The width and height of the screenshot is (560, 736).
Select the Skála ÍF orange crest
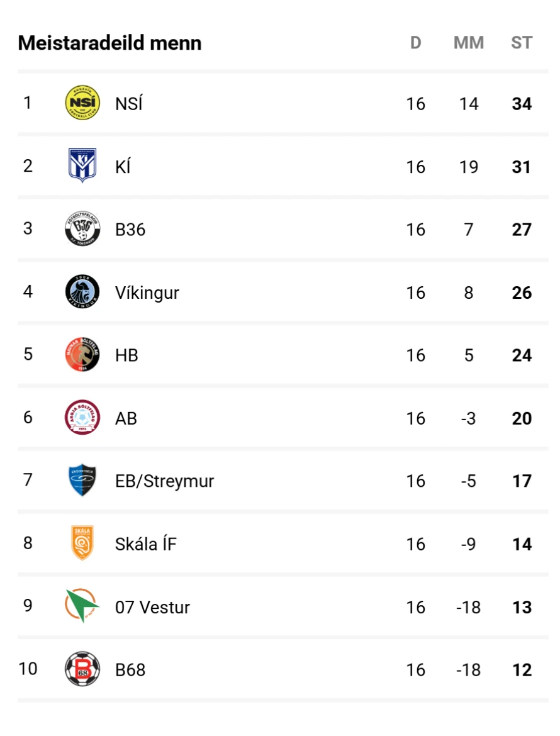click(x=82, y=543)
